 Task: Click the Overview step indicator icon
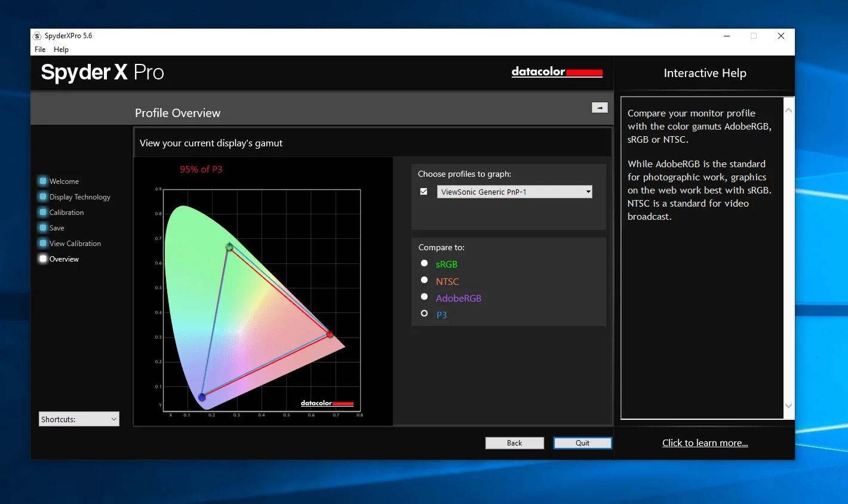point(43,259)
